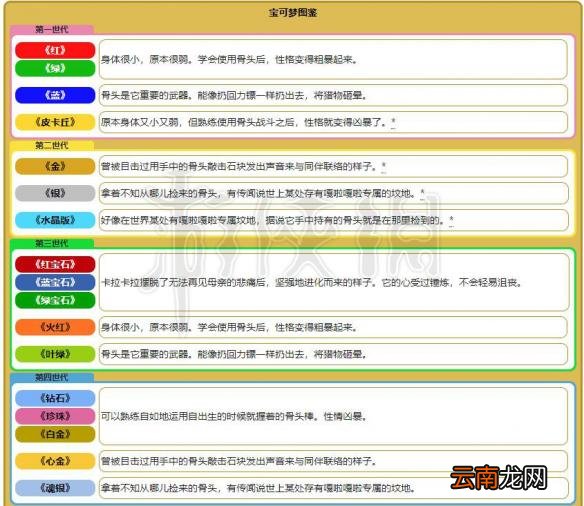Click the asterisk note after the 银 entry
The height and width of the screenshot is (506, 584).
tap(422, 193)
